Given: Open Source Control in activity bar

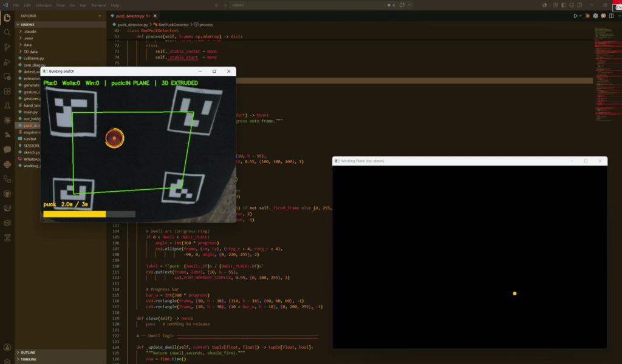Looking at the screenshot, I should [x=7, y=47].
